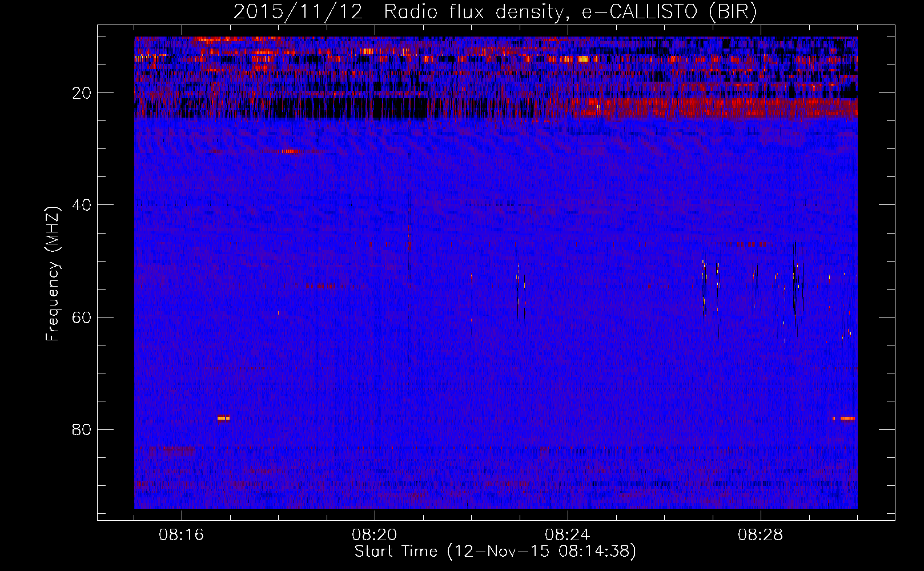This screenshot has width=924, height=571.
Task: Click the 60 MHz frequency tick label
Action: 82,317
